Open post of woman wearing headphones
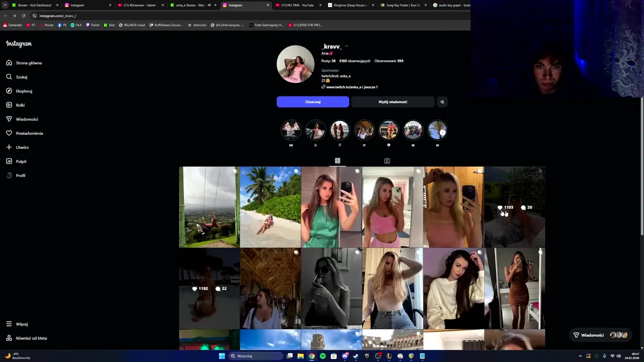Viewport: 644px width, 362px height. (454, 289)
